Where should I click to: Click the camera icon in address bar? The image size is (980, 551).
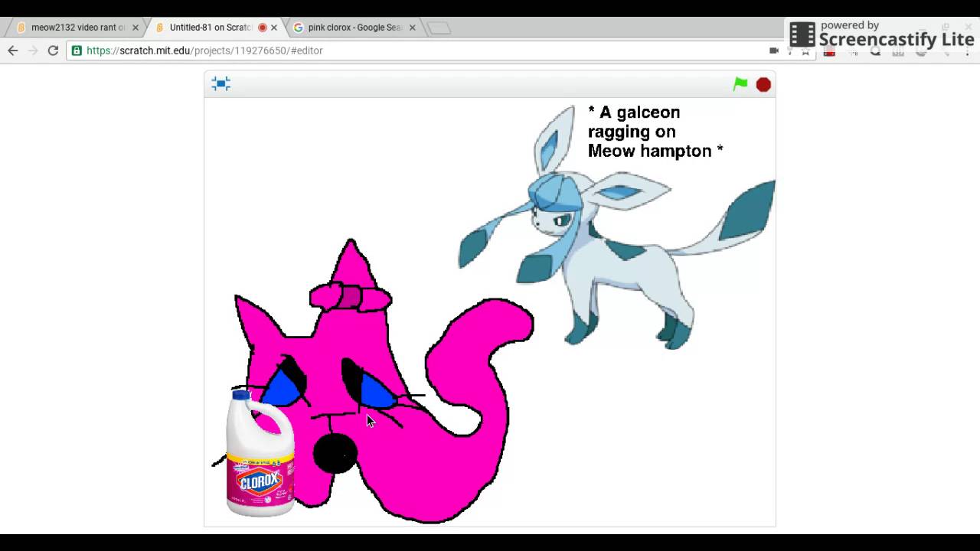[x=774, y=51]
